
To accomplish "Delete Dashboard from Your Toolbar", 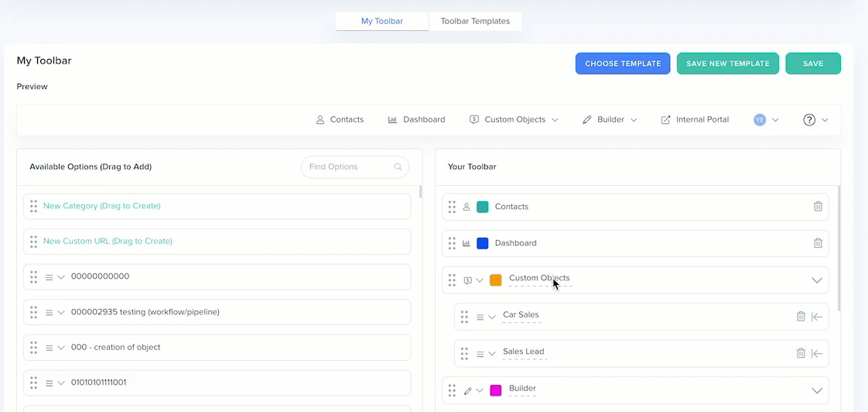I will (818, 243).
